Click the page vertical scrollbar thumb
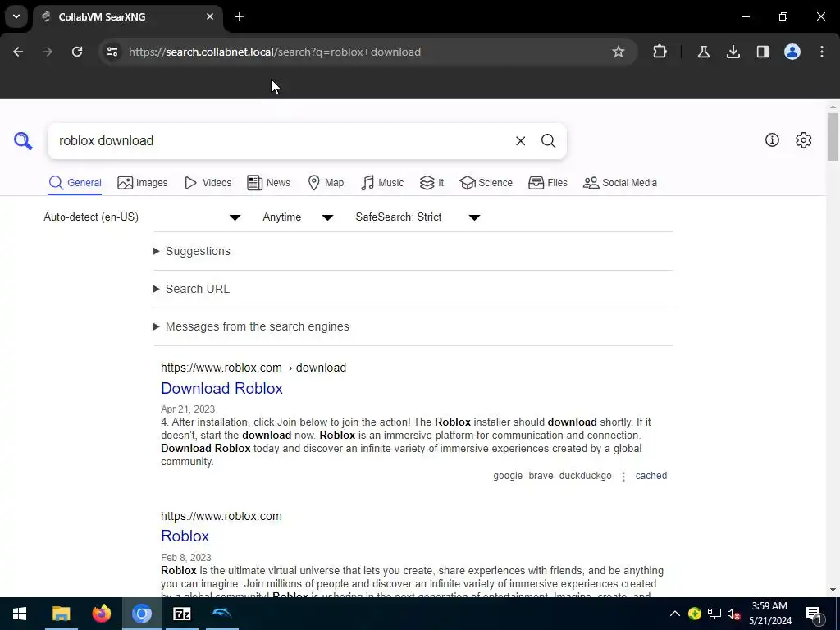The image size is (840, 630). pos(833,137)
